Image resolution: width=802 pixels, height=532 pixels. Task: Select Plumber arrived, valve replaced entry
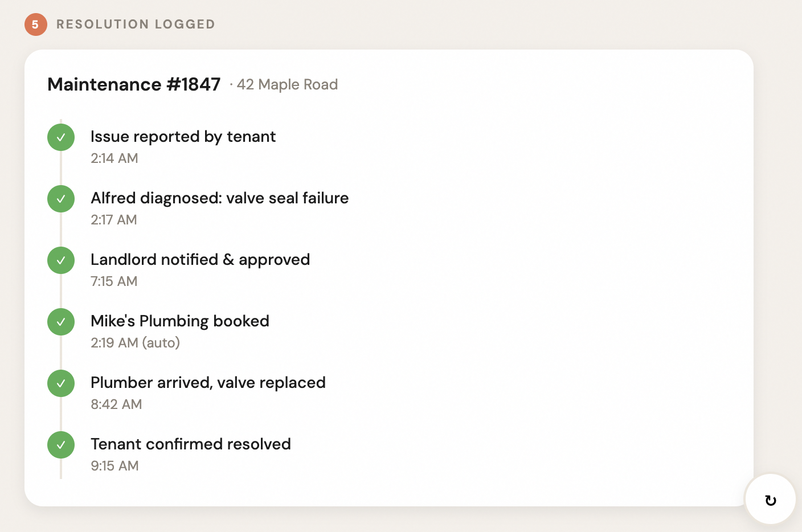pyautogui.click(x=208, y=383)
